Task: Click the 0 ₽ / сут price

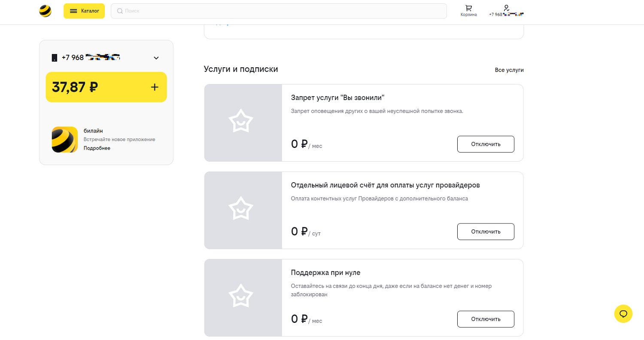Action: point(306,232)
